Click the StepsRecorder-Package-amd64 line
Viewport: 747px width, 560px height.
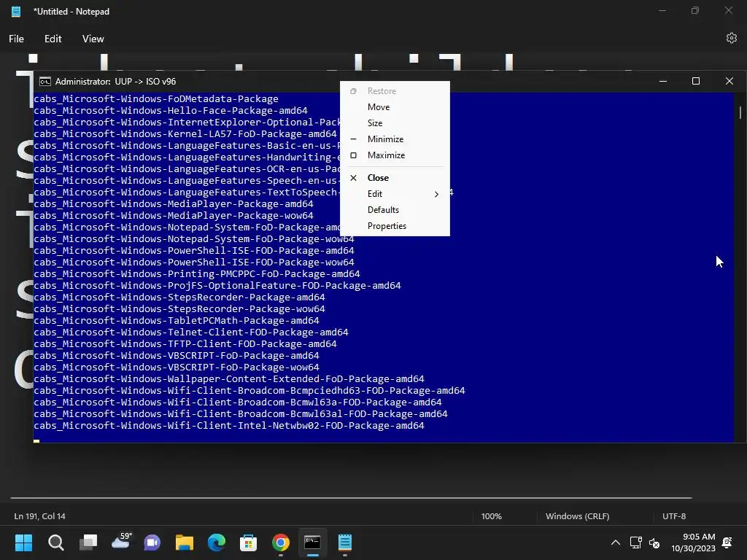179,297
